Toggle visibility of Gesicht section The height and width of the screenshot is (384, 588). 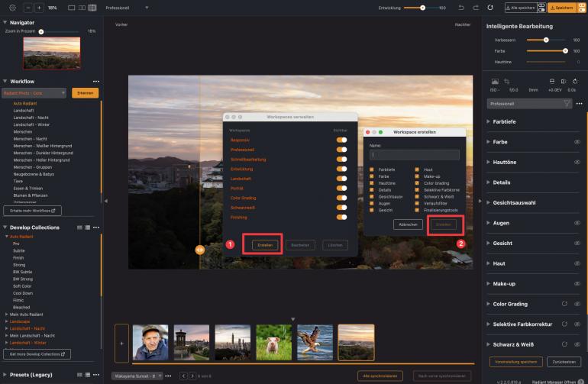point(577,243)
